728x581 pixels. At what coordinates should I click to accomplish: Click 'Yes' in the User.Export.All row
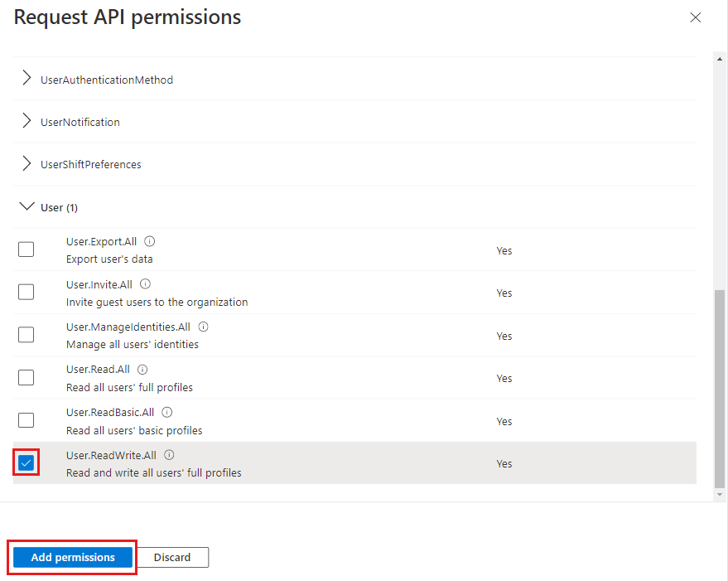coord(504,251)
